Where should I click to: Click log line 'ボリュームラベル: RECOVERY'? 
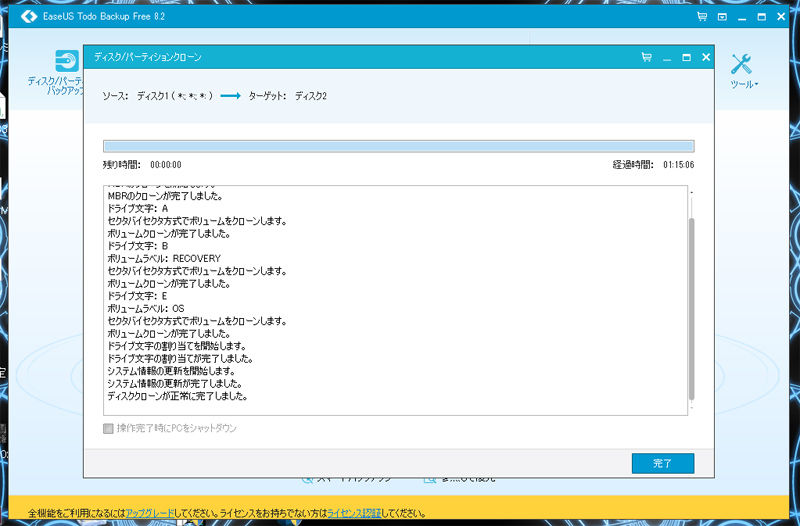[x=164, y=259]
